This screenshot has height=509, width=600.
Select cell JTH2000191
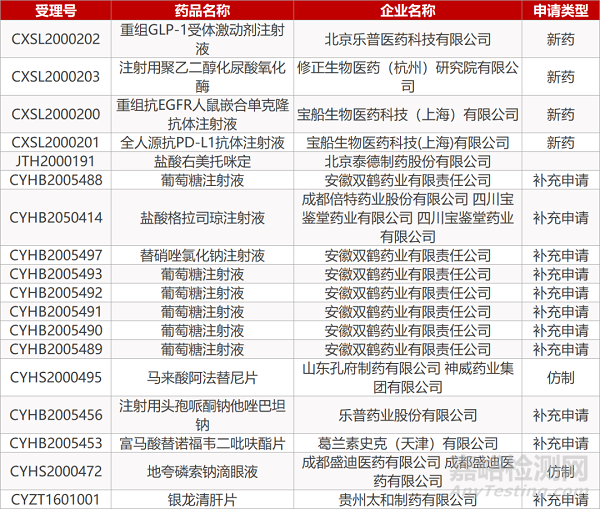[56, 161]
